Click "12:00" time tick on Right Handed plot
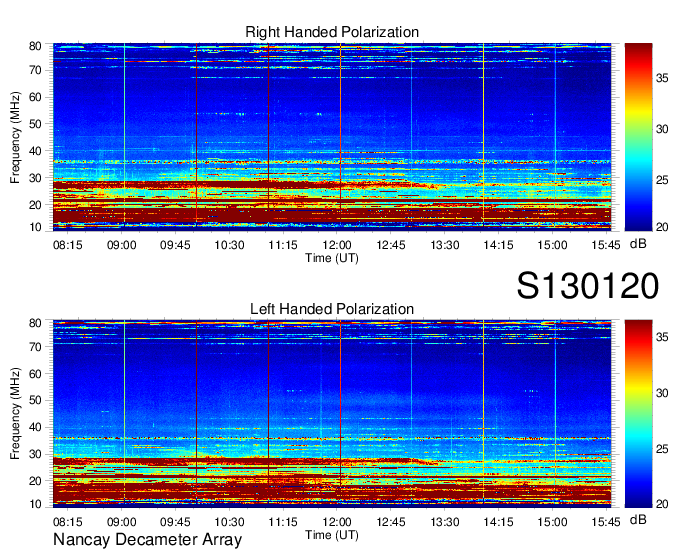680x552 pixels. pyautogui.click(x=337, y=245)
